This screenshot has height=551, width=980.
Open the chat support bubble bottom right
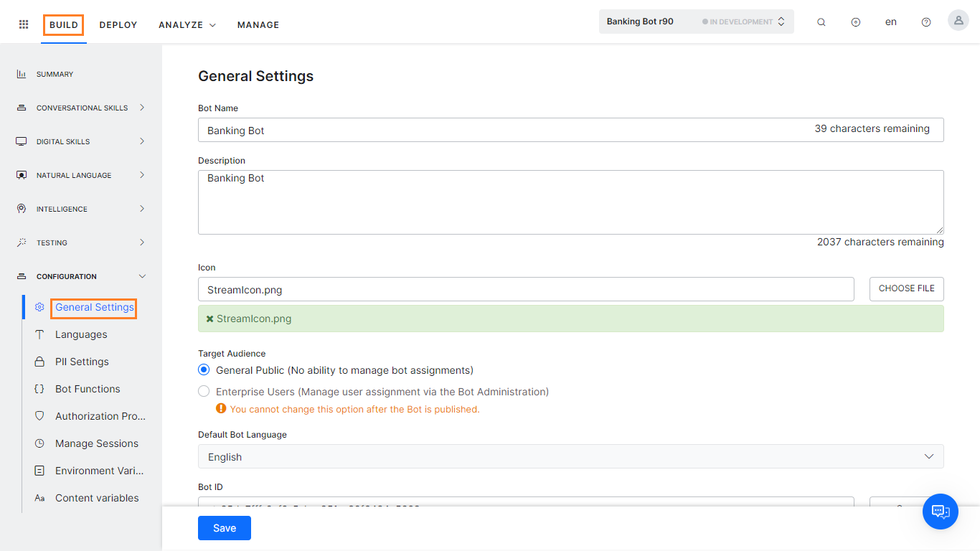click(940, 512)
